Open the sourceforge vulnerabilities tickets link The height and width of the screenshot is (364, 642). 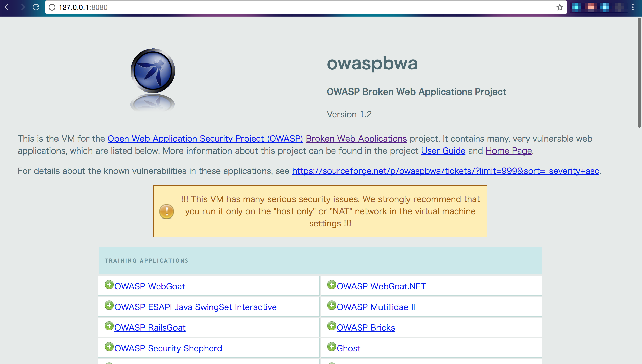click(x=446, y=171)
